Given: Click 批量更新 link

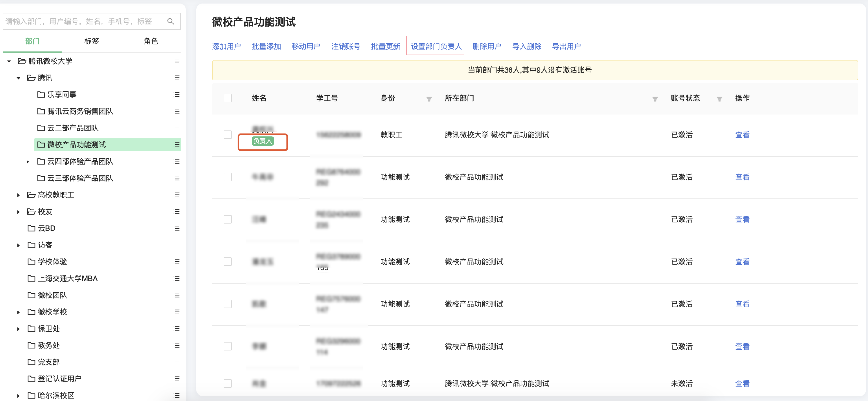Looking at the screenshot, I should (x=386, y=46).
